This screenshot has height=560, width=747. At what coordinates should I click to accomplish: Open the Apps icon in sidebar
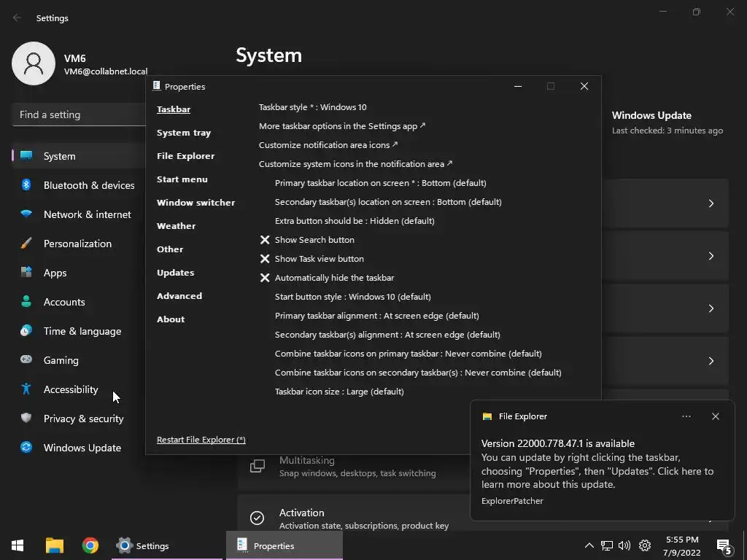point(26,273)
